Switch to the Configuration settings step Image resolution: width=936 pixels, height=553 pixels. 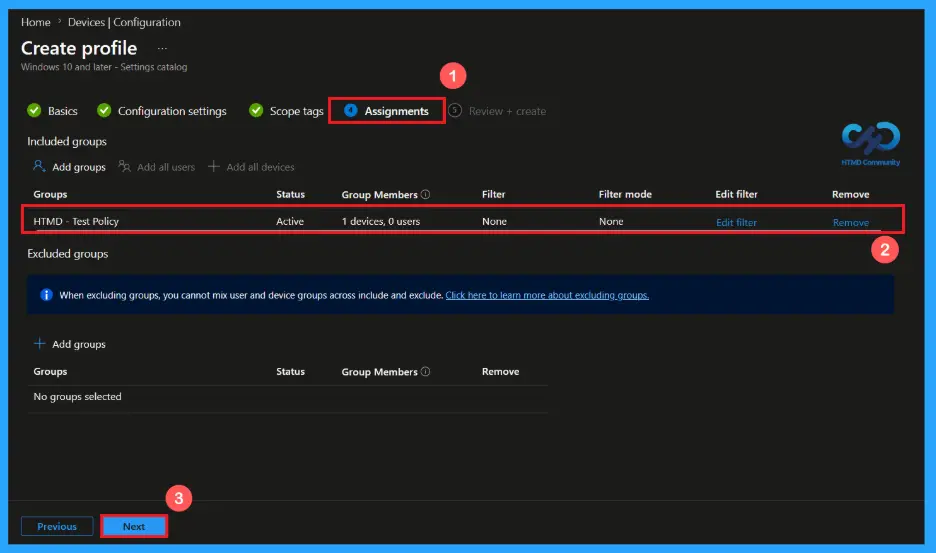point(172,111)
